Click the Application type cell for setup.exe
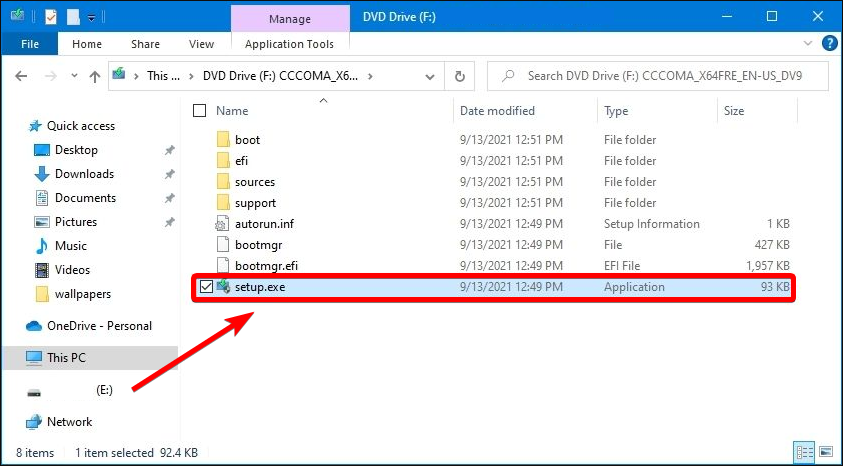This screenshot has height=466, width=843. click(x=634, y=287)
